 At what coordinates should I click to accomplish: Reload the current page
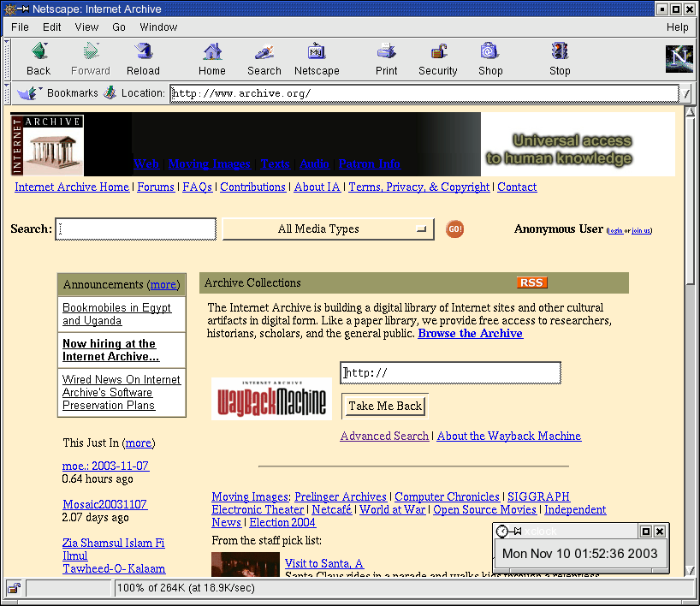tap(143, 51)
